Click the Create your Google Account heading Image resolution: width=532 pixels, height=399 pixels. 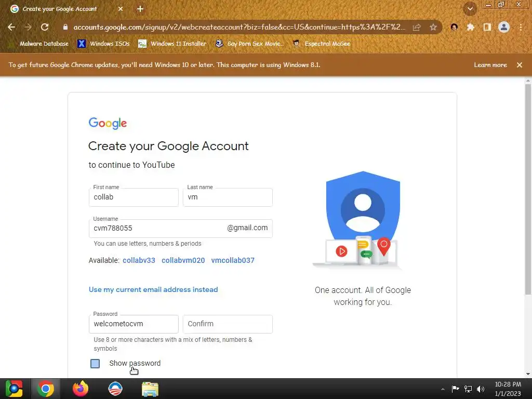pos(168,146)
